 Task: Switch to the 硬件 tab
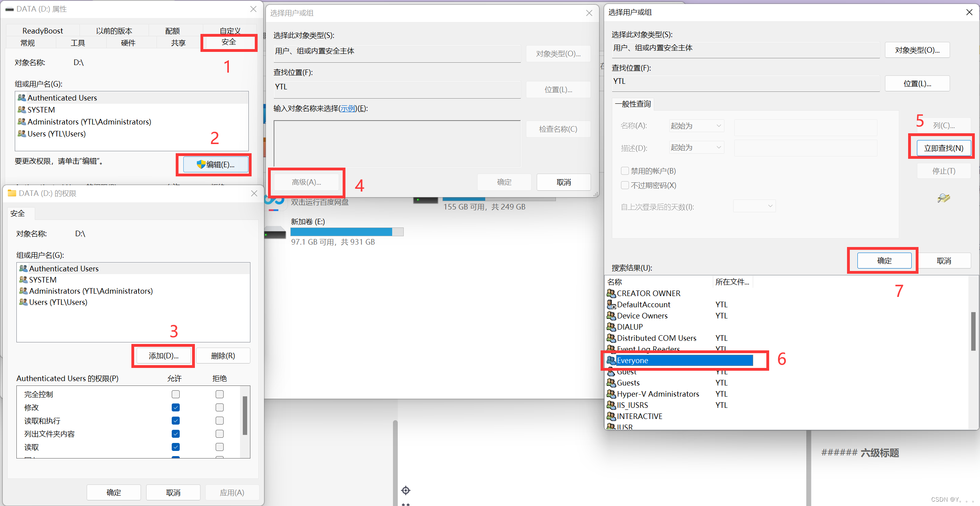128,43
